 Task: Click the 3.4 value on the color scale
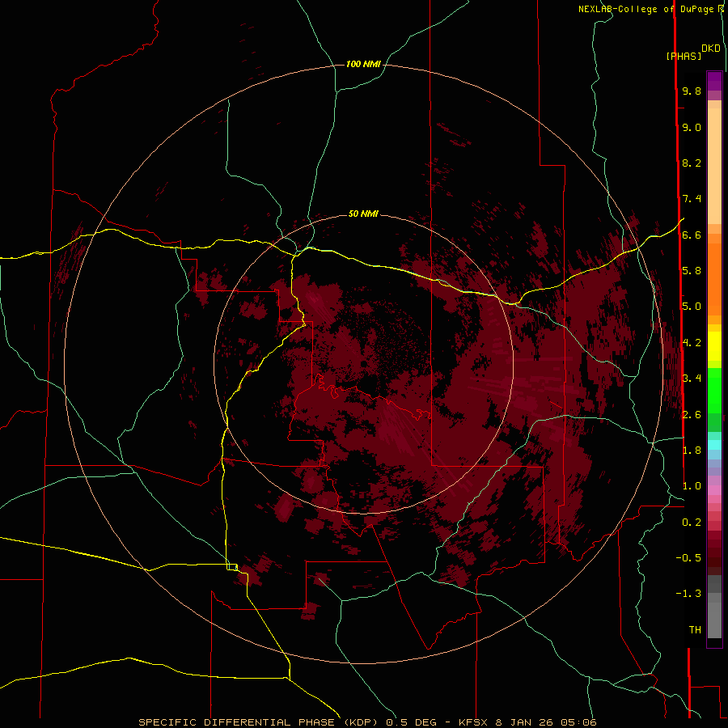point(692,379)
